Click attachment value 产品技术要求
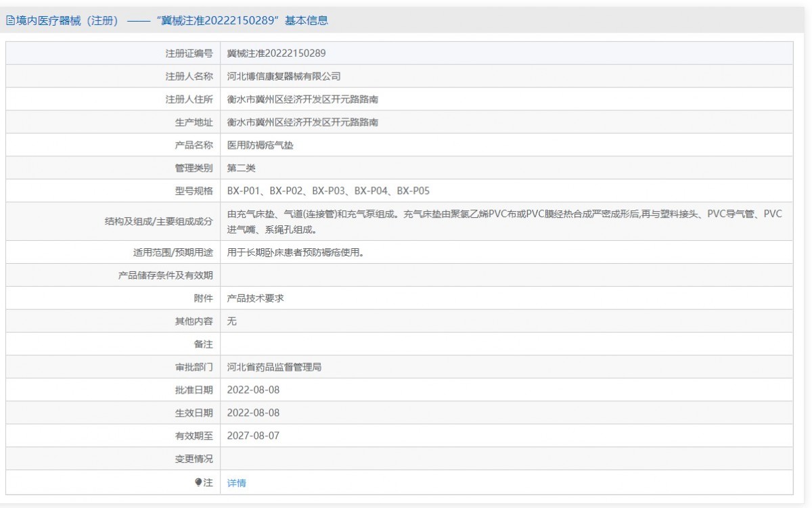Viewport: 812px width, 508px height. (x=255, y=298)
